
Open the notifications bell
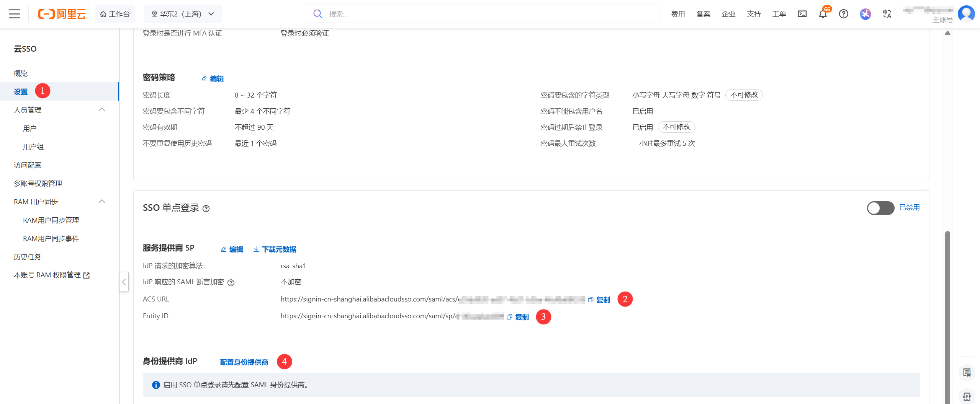point(823,14)
